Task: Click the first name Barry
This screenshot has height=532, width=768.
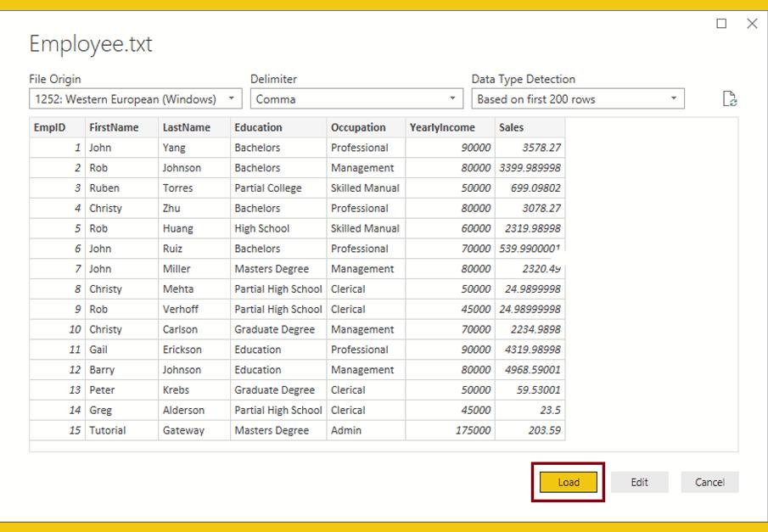Action: coord(122,370)
